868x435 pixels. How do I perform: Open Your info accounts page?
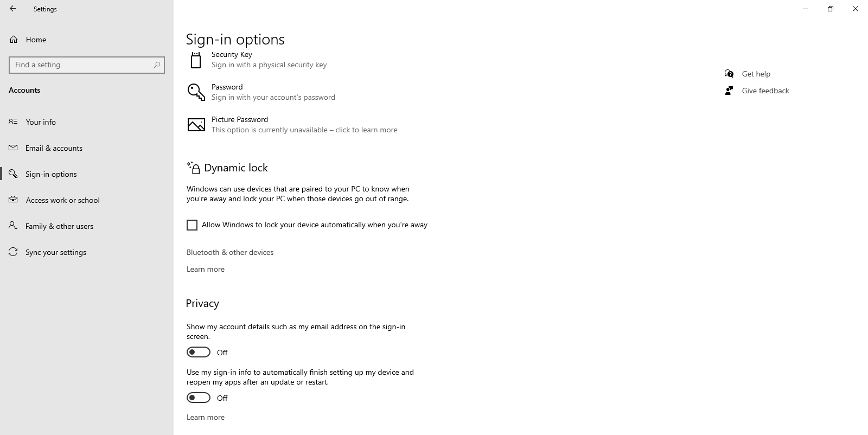[41, 122]
